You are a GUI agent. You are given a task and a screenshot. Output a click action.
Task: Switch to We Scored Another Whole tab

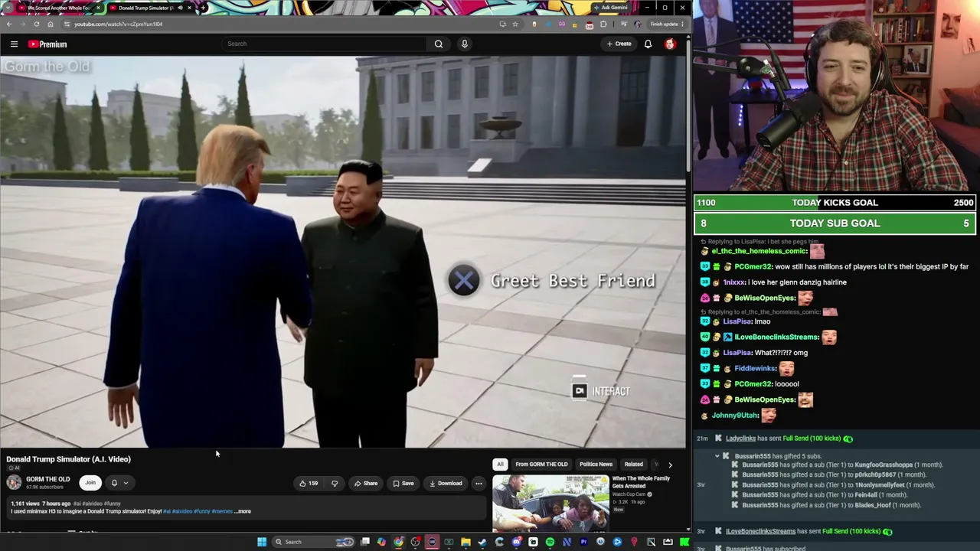[59, 8]
